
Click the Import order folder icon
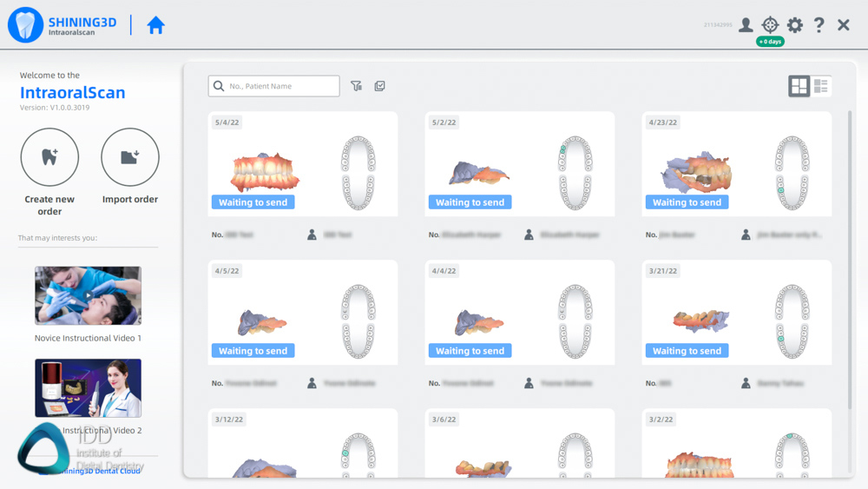tap(130, 157)
